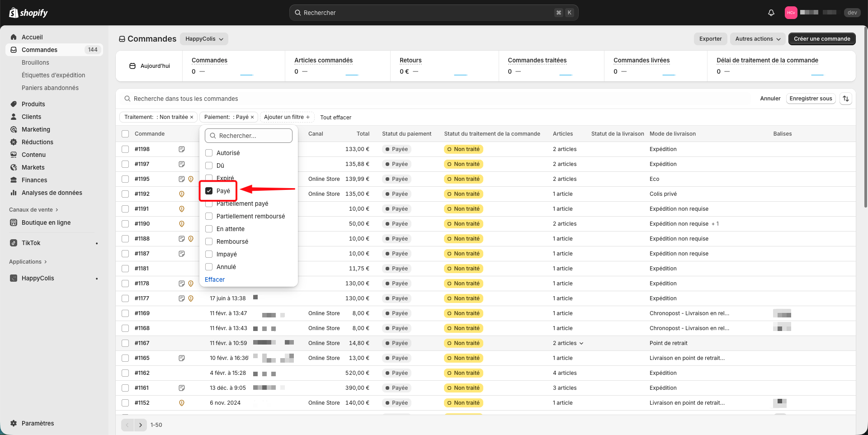The image size is (868, 435).
Task: Click the Créer une commande button
Action: pos(821,39)
